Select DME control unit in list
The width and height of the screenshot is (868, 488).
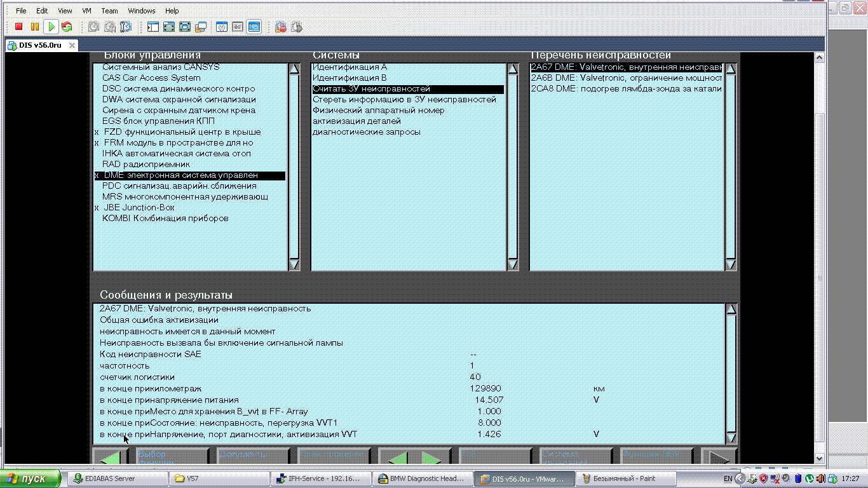[189, 175]
